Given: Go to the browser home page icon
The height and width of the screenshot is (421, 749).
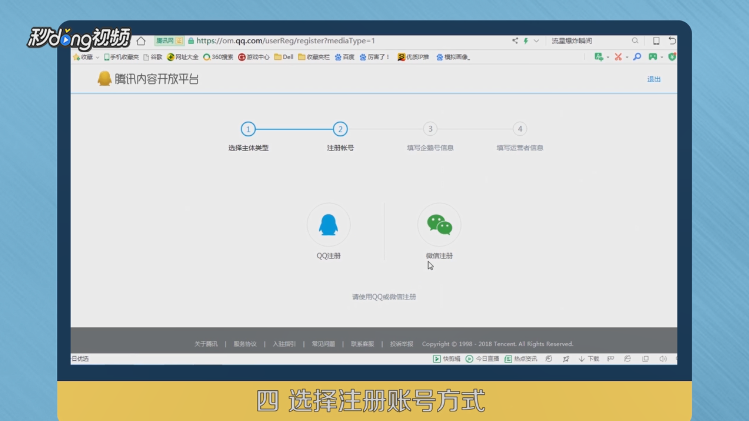Looking at the screenshot, I should pyautogui.click(x=141, y=41).
